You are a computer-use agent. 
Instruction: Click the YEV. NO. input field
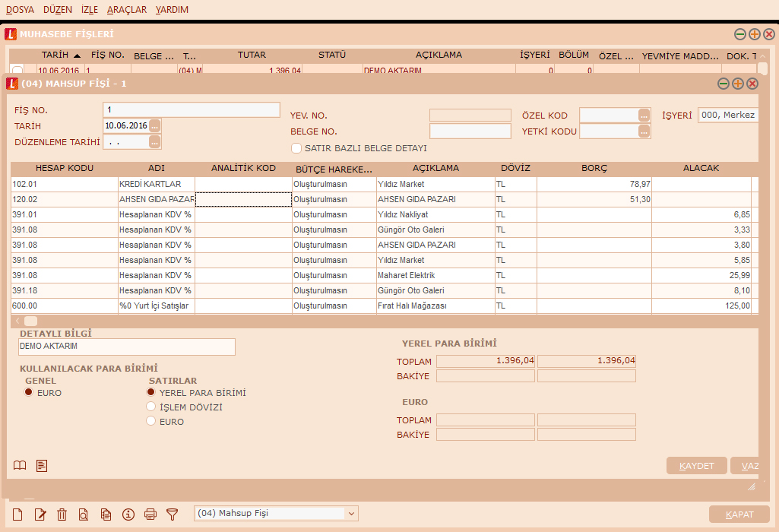[470, 116]
